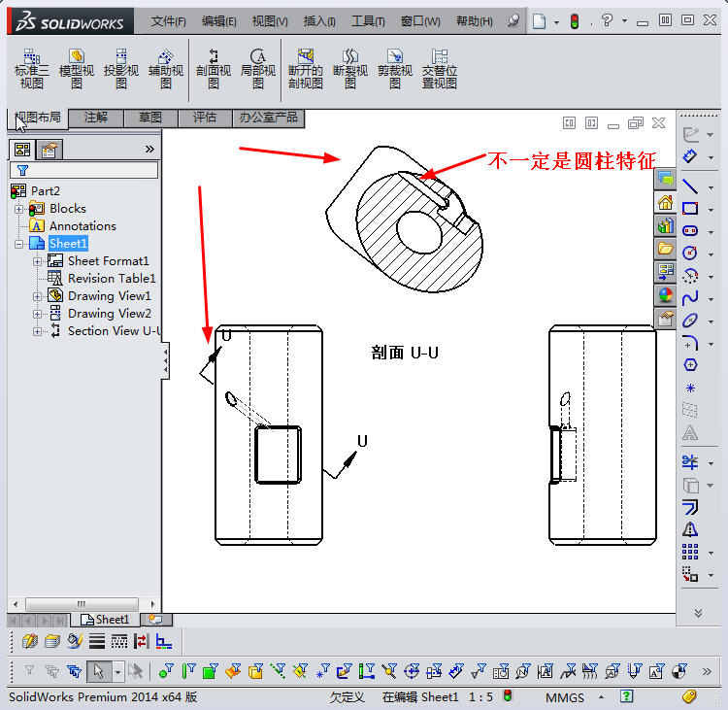Image resolution: width=728 pixels, height=710 pixels.
Task: Click the appearance color sphere in the right panel
Action: tap(665, 295)
